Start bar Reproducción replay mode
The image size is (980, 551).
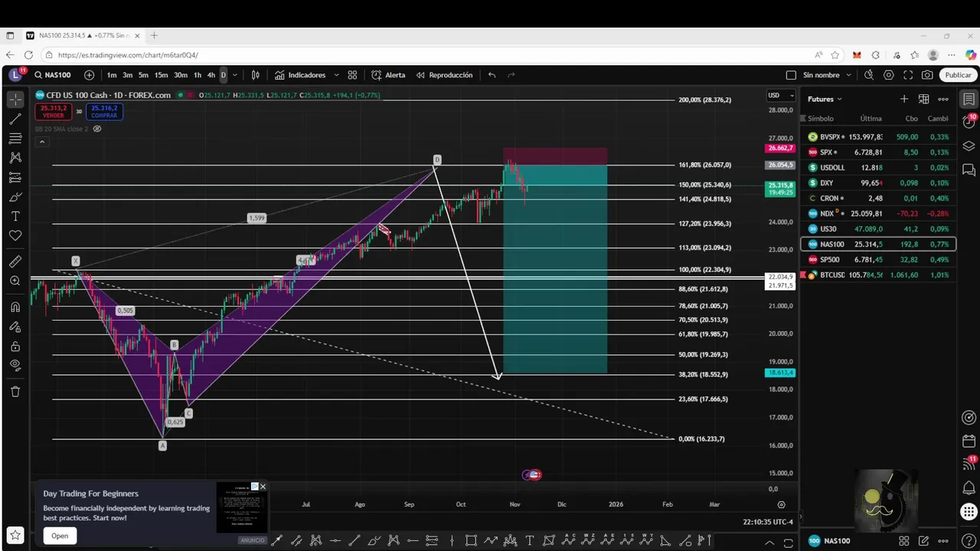tap(444, 75)
